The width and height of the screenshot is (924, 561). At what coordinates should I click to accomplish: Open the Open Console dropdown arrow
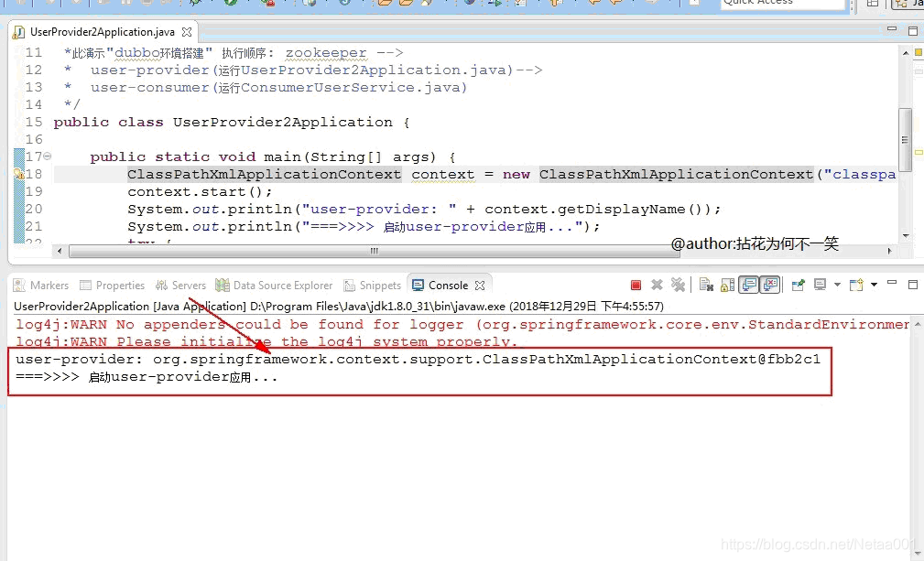(x=874, y=286)
